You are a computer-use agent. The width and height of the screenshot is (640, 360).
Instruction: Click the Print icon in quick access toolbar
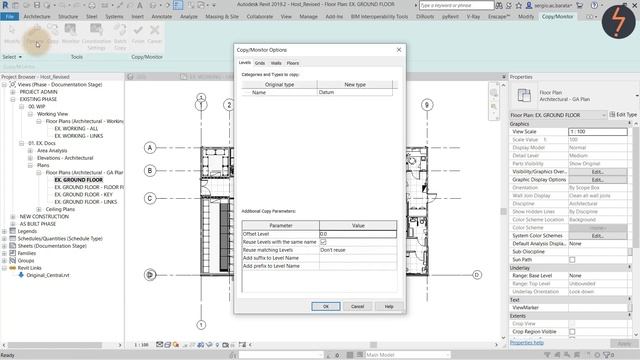92,5
